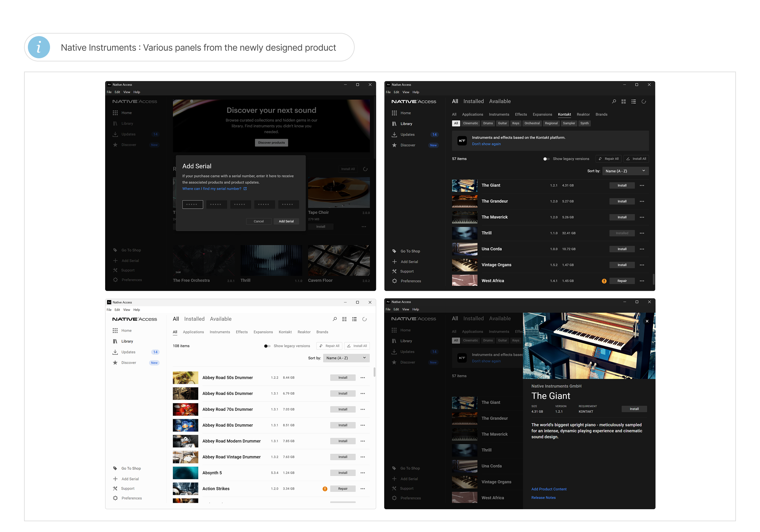The image size is (760, 532).
Task: Open Preferences gear in light window sidebar
Action: pos(115,498)
